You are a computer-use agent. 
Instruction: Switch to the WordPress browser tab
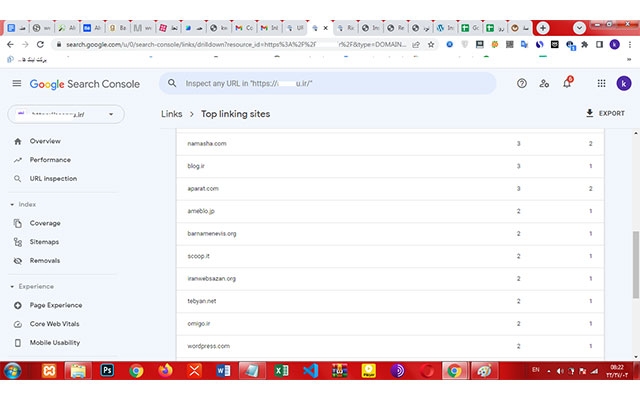point(445,28)
